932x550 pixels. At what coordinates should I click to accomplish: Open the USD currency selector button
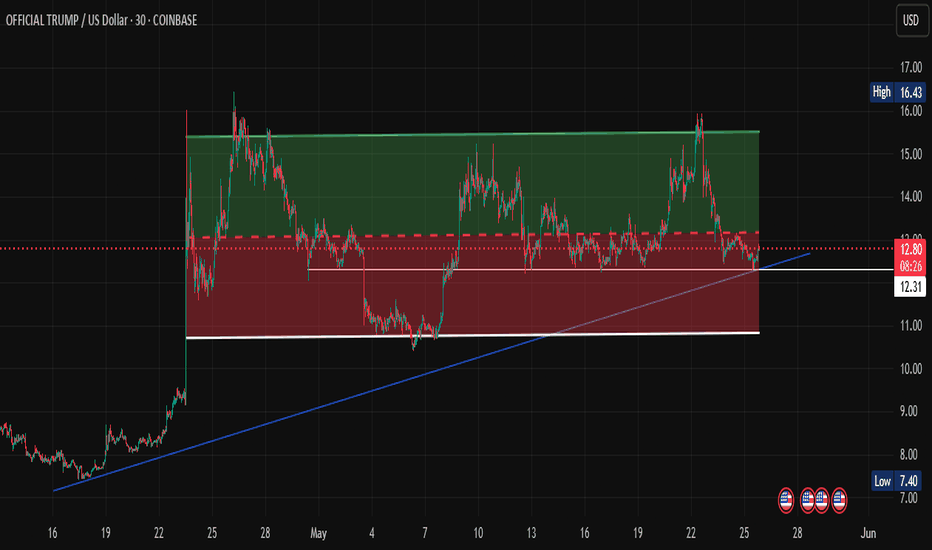[911, 21]
